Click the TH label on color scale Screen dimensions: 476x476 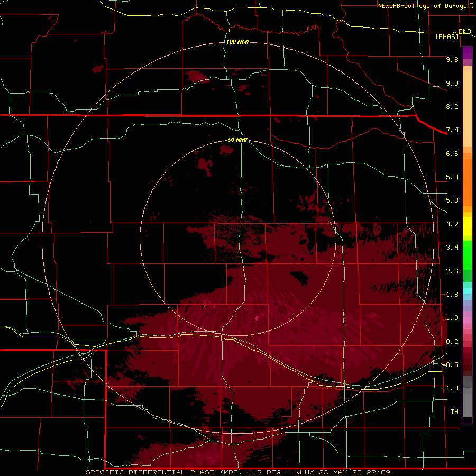[x=454, y=412]
